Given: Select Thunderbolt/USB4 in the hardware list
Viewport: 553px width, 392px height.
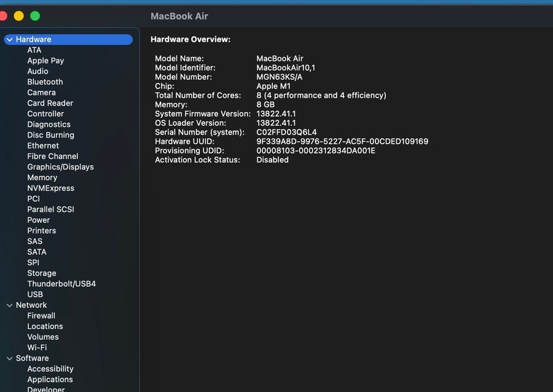Looking at the screenshot, I should [61, 284].
